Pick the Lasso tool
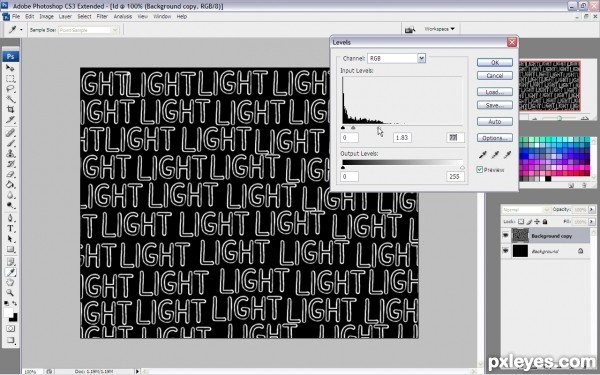This screenshot has width=600, height=375. click(x=10, y=89)
